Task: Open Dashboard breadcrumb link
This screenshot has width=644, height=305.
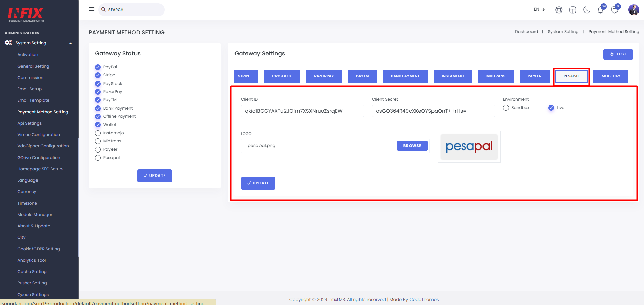Action: click(x=526, y=32)
